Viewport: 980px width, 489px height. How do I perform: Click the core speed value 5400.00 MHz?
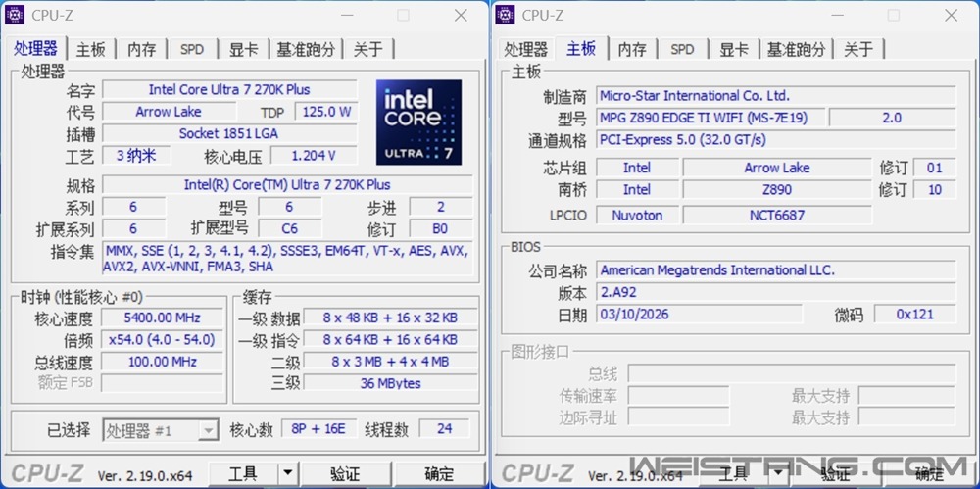click(162, 318)
